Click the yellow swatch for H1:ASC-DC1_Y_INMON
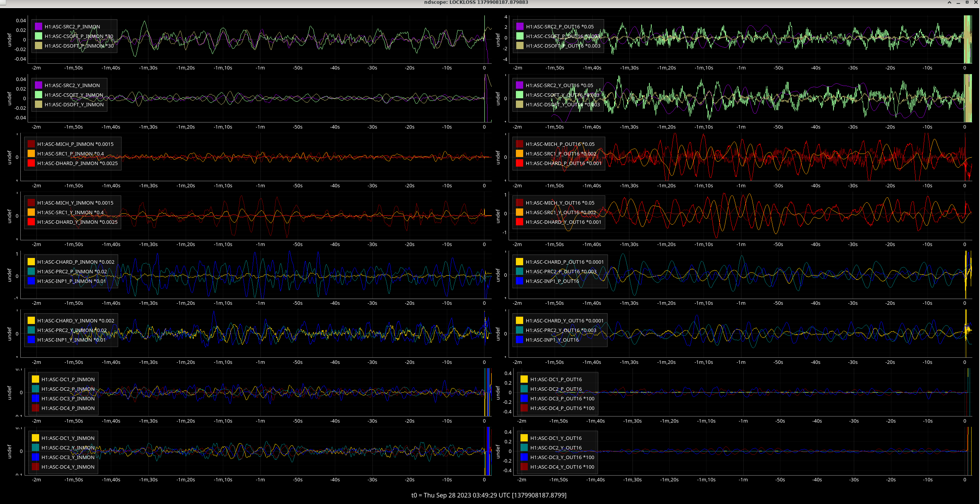 [x=35, y=438]
